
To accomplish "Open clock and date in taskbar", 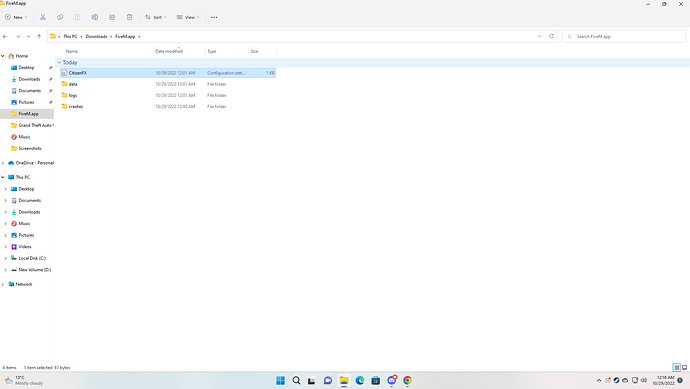I will coord(663,381).
